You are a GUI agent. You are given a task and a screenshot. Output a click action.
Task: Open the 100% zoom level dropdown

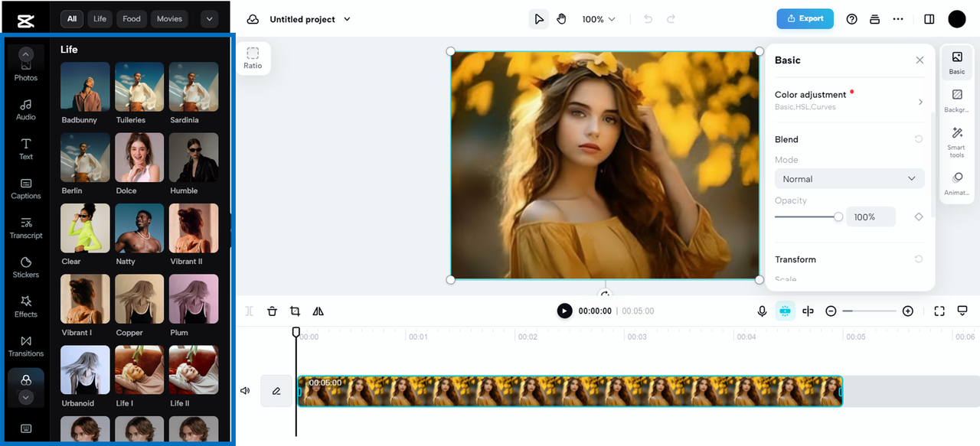(x=599, y=19)
